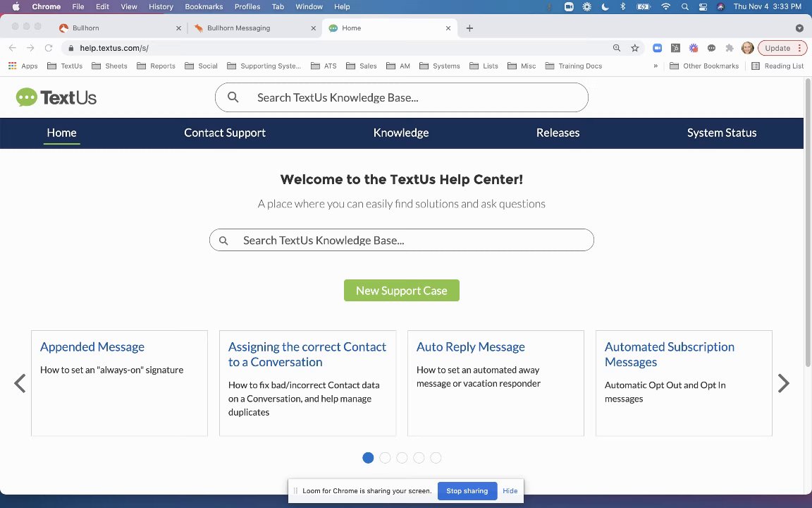Click the Chrome Update button
The height and width of the screenshot is (508, 812).
click(x=782, y=48)
